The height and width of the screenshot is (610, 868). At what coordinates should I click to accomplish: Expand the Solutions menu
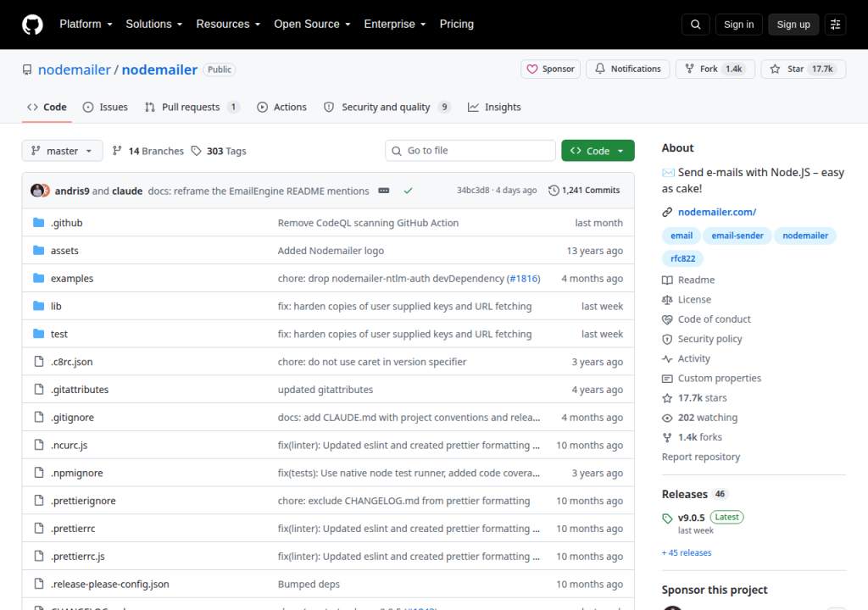(154, 25)
